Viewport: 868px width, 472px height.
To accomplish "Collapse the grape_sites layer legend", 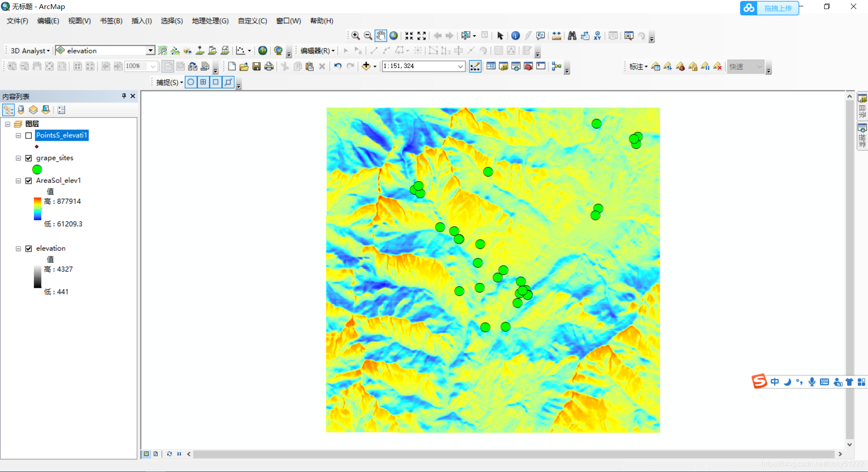I will coord(19,158).
